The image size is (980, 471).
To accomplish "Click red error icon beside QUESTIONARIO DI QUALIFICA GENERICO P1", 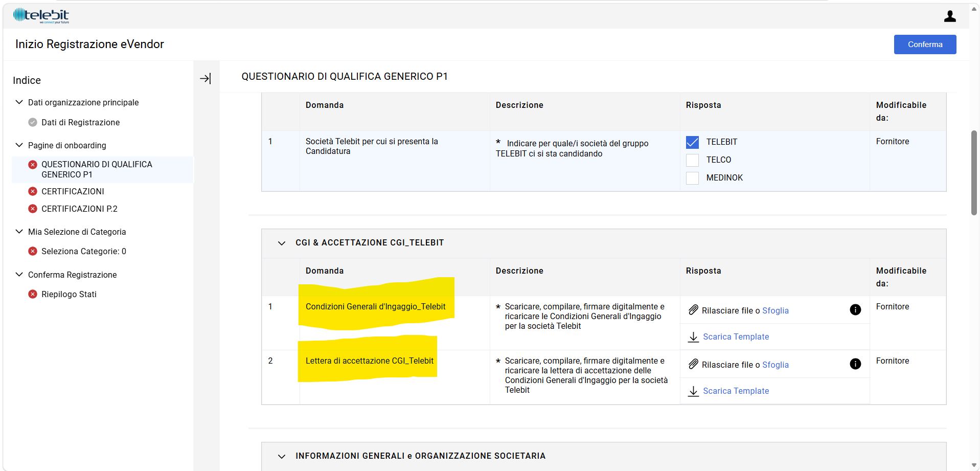I will [x=33, y=165].
